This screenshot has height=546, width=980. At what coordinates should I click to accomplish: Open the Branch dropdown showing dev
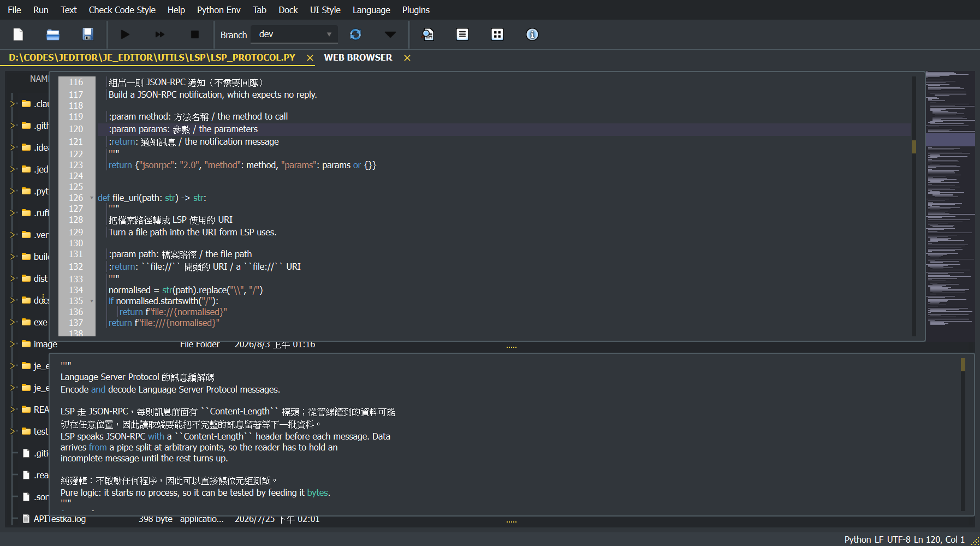(x=294, y=34)
